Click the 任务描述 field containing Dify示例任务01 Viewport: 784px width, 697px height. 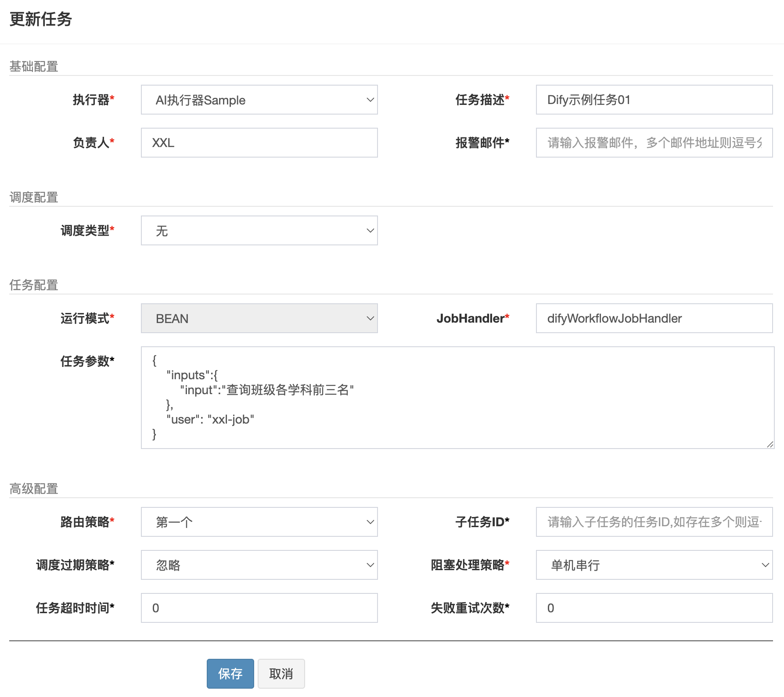[653, 100]
